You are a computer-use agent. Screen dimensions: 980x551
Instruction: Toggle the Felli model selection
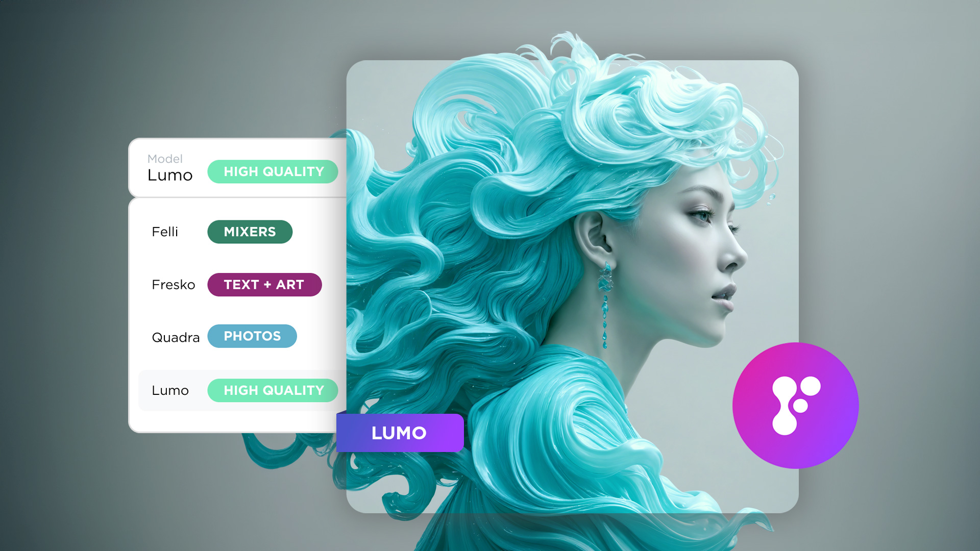tap(236, 232)
